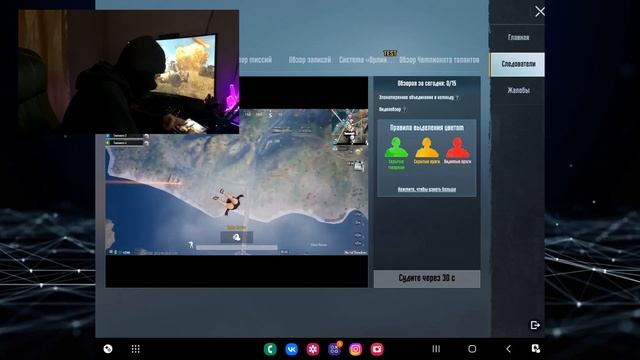Open the Жалобы sidebar tab
The width and height of the screenshot is (640, 360).
point(518,90)
